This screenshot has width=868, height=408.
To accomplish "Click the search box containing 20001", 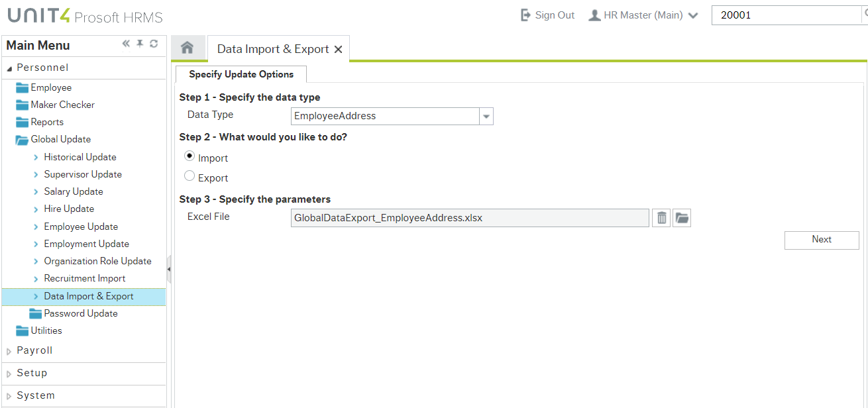I will coord(787,15).
